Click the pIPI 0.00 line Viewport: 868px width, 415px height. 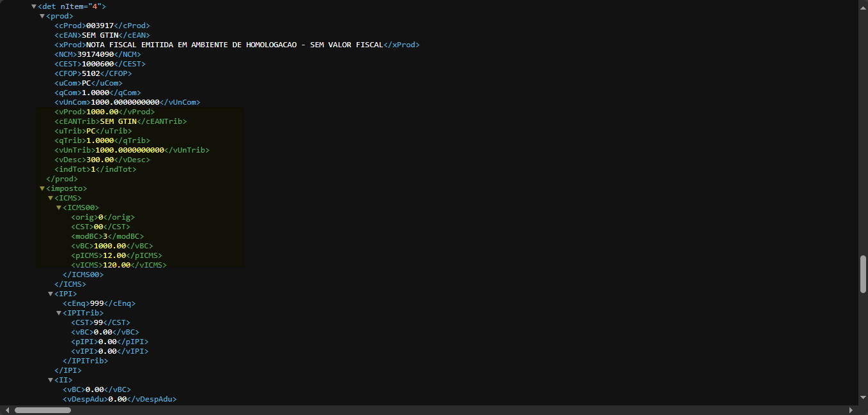[109, 342]
